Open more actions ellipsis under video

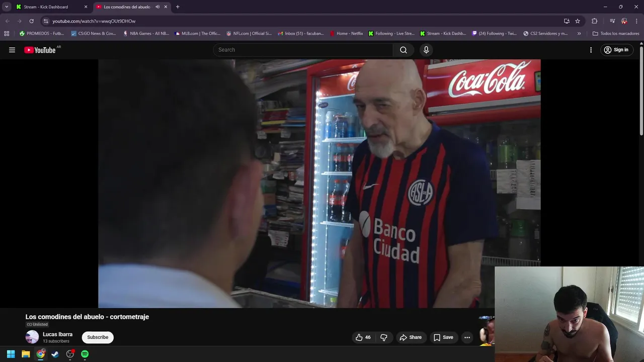point(467,337)
